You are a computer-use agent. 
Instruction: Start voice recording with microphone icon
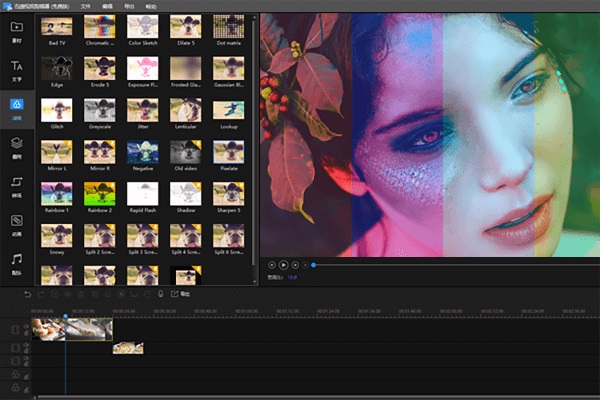[160, 294]
